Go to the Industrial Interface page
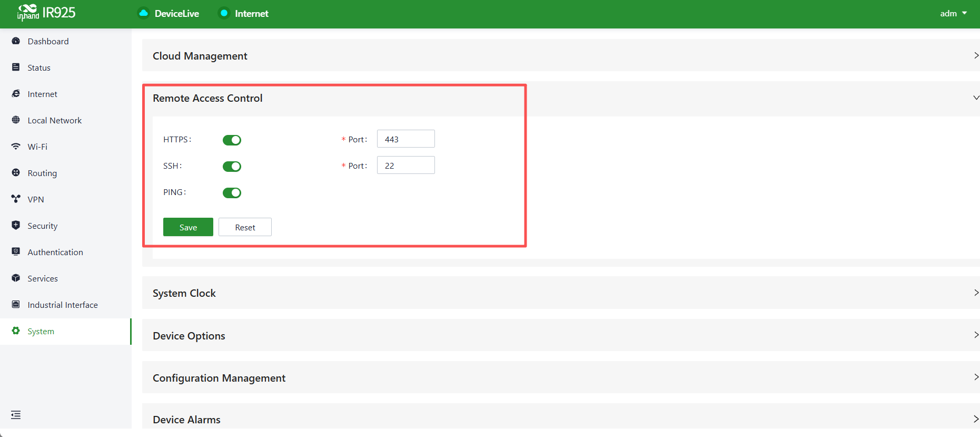 coord(66,305)
